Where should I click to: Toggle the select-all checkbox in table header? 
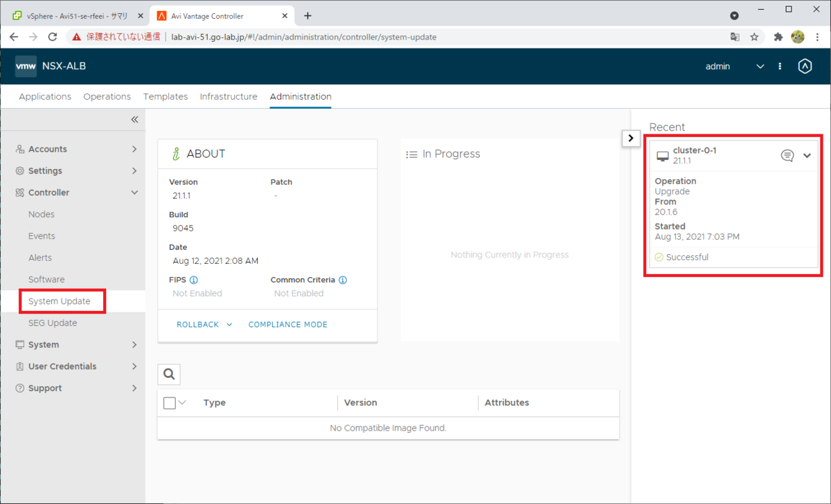pos(170,403)
